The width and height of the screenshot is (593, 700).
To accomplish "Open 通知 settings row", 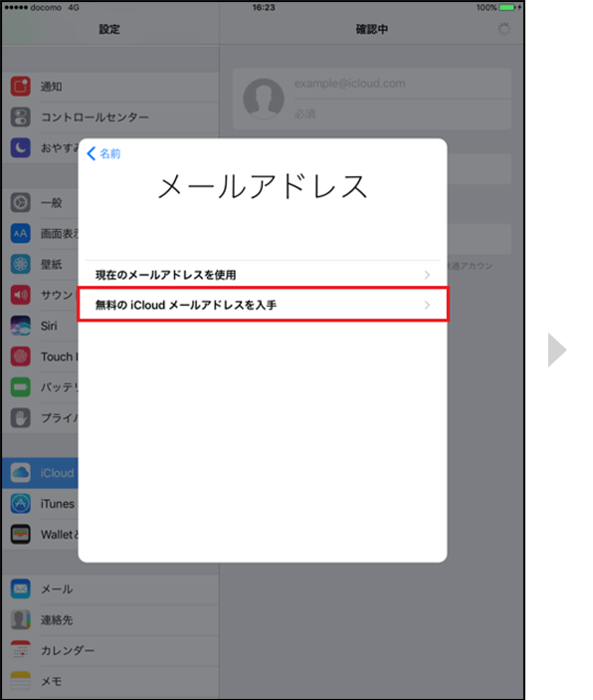I will point(110,87).
